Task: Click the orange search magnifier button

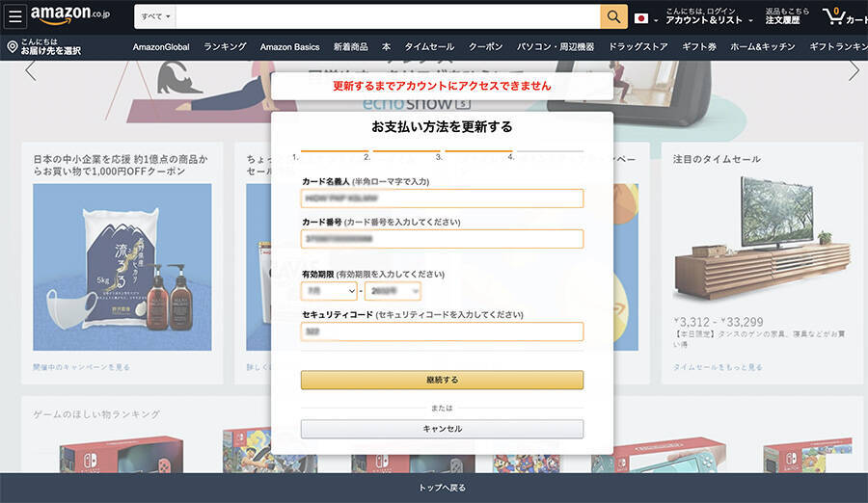Action: click(613, 16)
